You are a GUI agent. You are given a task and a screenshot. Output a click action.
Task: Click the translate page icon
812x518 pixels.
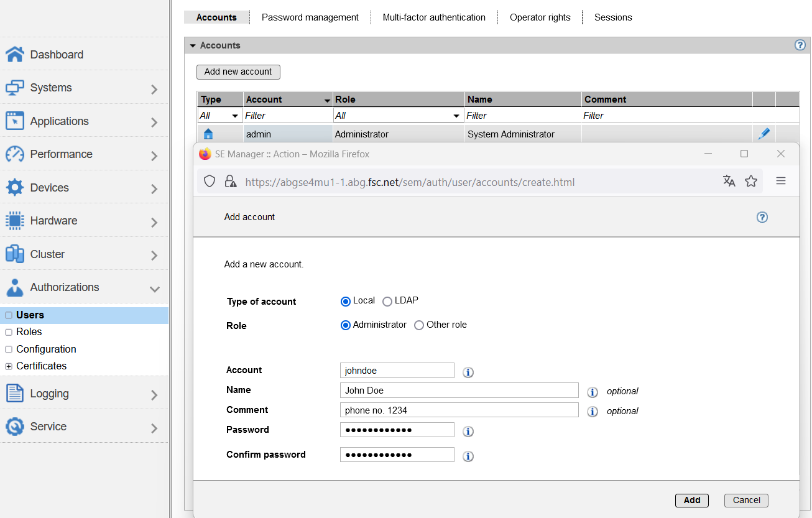(x=729, y=181)
